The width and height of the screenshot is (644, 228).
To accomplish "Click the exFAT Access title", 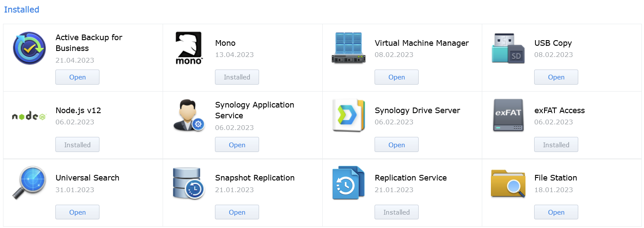I will click(560, 111).
